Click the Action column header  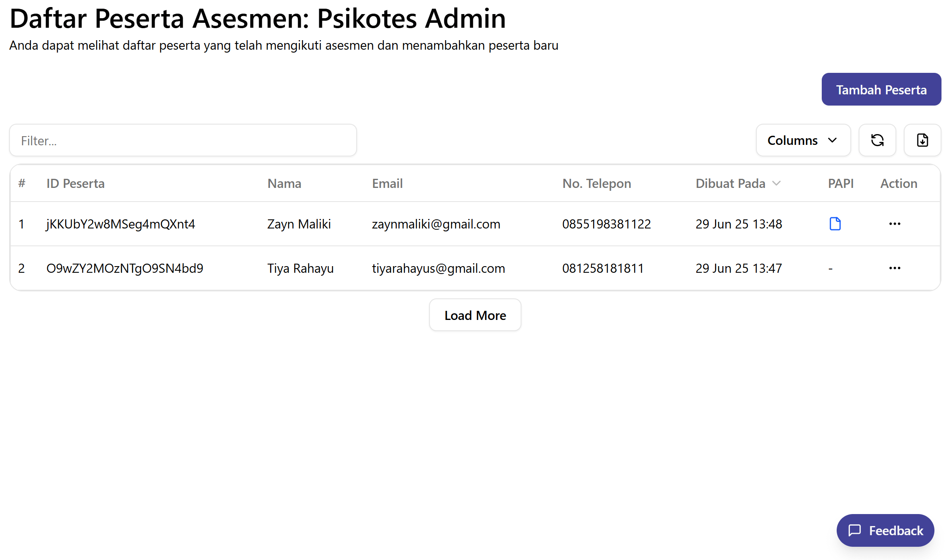(x=898, y=183)
